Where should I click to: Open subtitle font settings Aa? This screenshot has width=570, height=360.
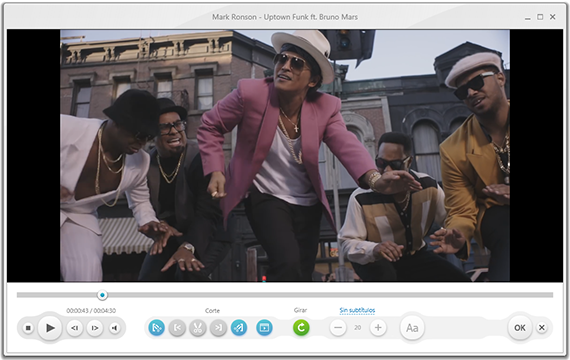click(412, 328)
